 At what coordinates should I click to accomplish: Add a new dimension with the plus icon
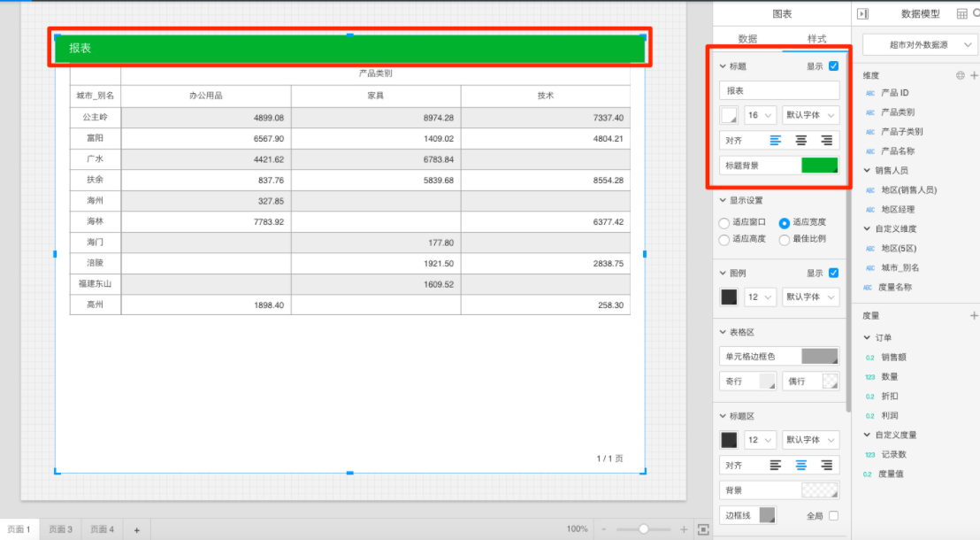coord(974,76)
